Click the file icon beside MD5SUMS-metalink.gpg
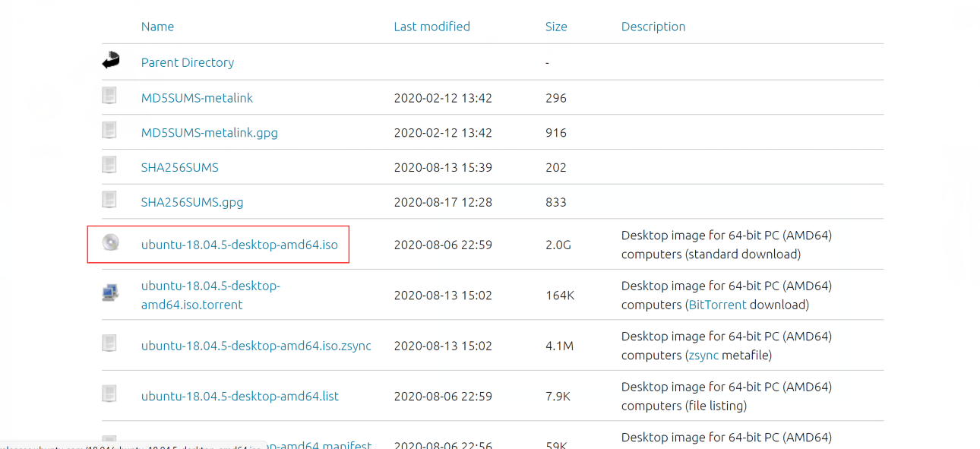Image resolution: width=980 pixels, height=449 pixels. (110, 131)
